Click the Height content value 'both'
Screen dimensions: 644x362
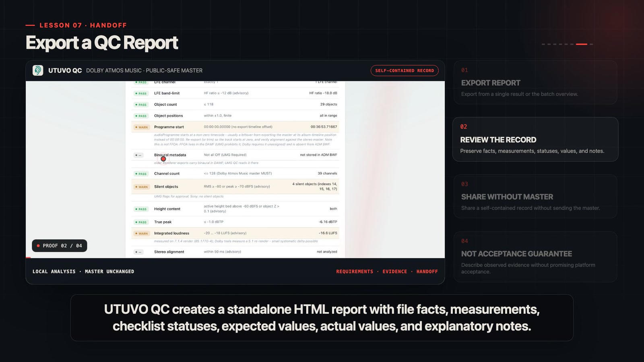coord(333,209)
